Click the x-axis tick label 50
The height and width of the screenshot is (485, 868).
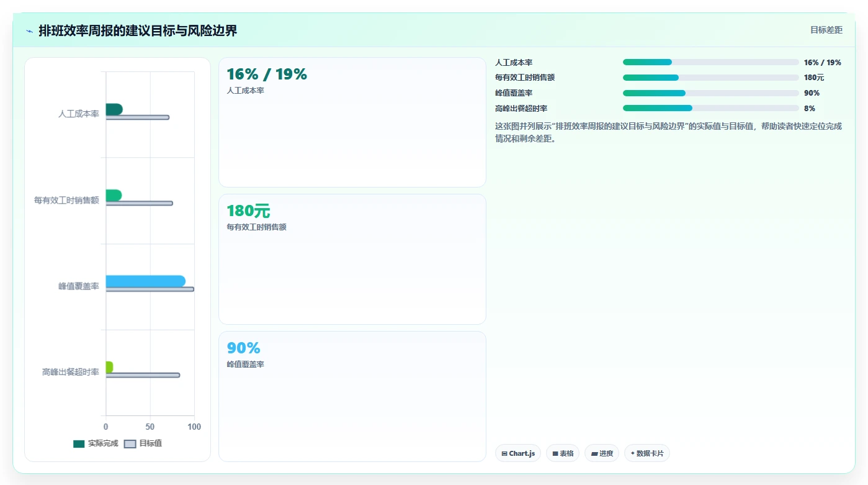pyautogui.click(x=150, y=427)
